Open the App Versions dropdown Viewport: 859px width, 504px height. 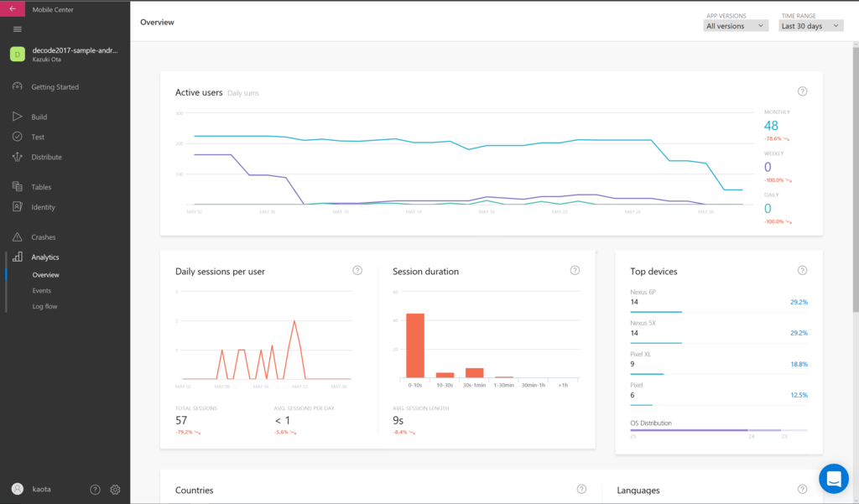[736, 26]
